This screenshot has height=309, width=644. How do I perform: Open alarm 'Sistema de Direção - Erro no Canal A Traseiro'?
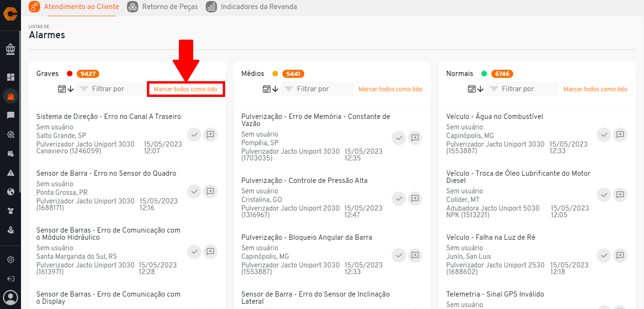click(x=109, y=117)
